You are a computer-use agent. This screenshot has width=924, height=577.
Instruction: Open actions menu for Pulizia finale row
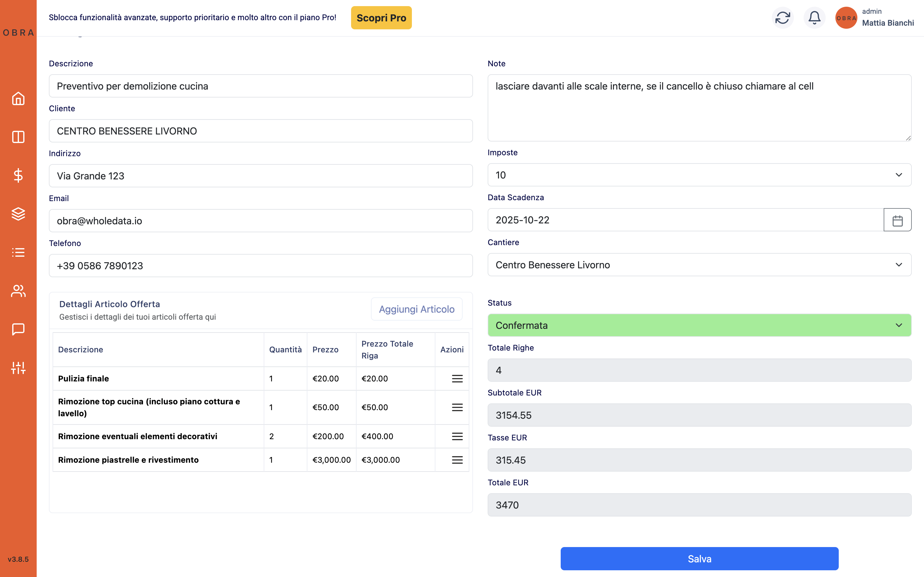click(457, 379)
